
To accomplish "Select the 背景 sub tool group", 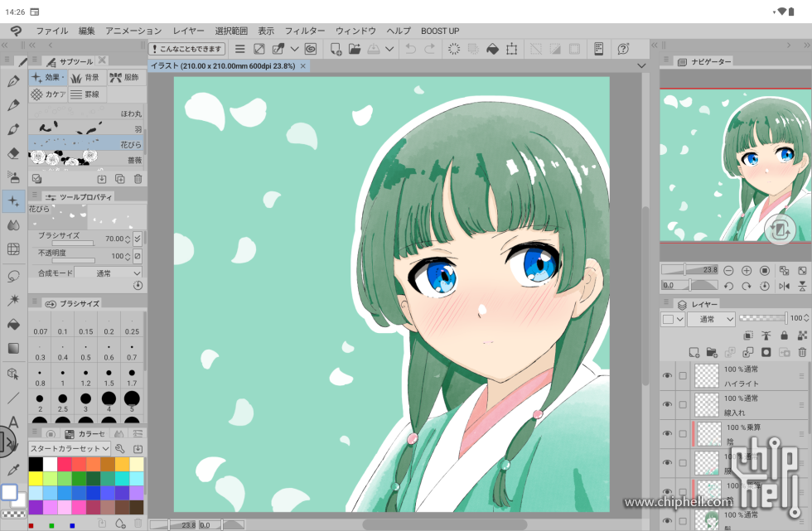I will tap(85, 77).
